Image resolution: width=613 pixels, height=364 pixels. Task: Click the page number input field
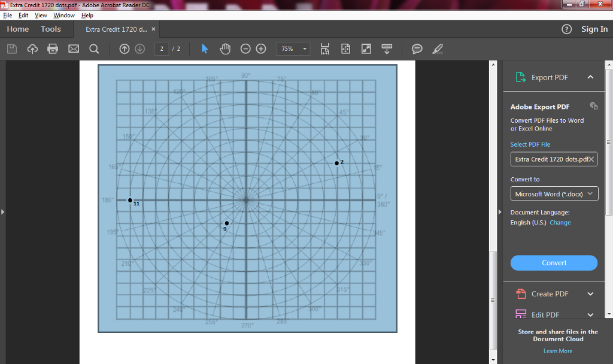(x=162, y=49)
